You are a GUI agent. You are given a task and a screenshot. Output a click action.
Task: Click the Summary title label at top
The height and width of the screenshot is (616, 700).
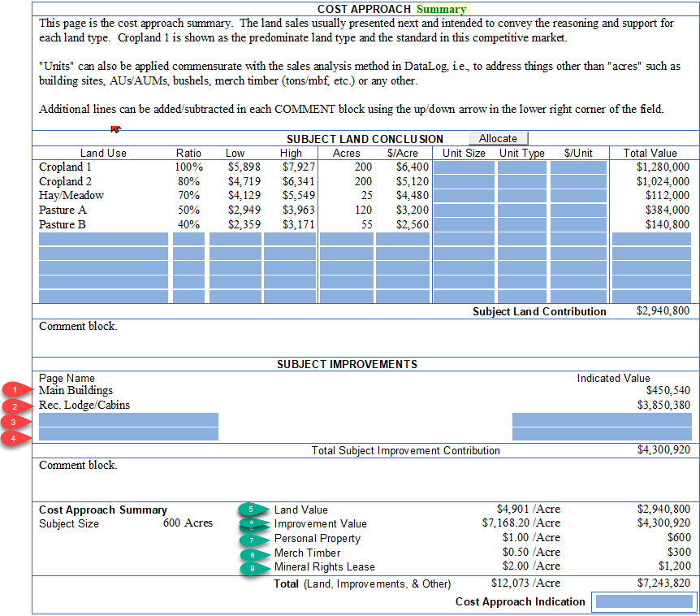(442, 10)
